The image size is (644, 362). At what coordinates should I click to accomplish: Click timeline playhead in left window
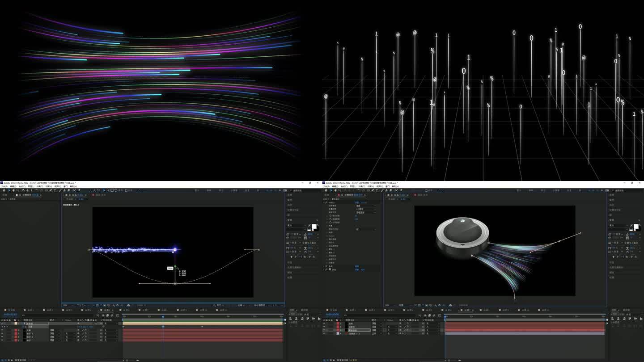pos(163,316)
